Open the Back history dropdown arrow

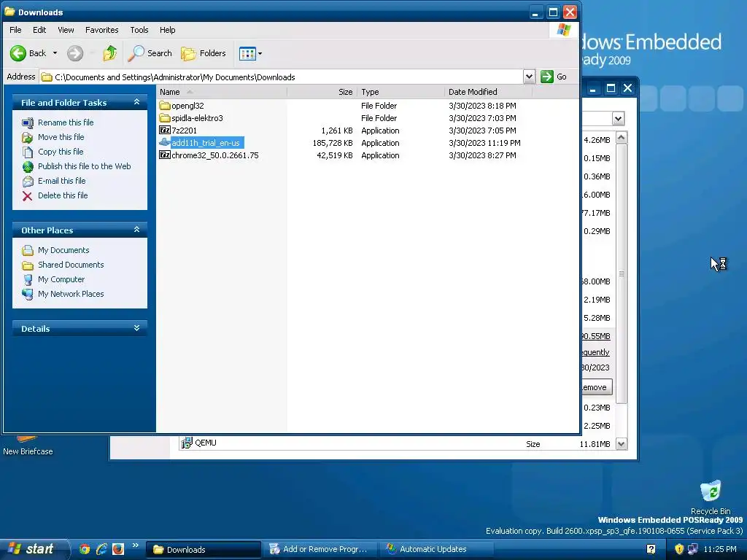click(55, 53)
